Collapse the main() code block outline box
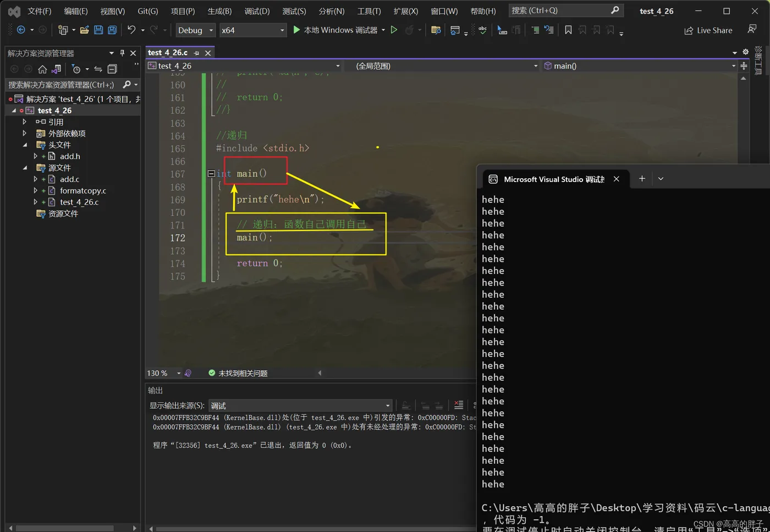 (x=211, y=173)
